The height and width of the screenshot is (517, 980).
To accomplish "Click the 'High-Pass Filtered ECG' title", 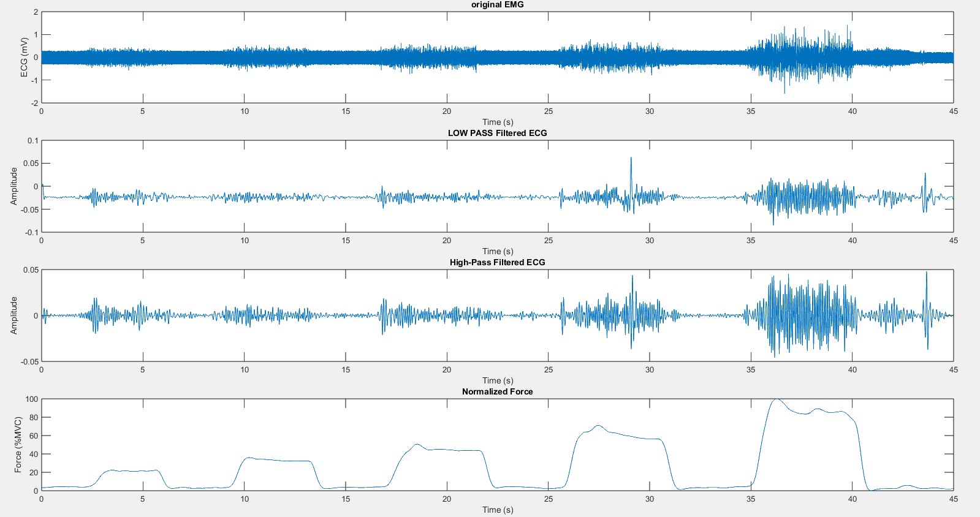I will 497,262.
